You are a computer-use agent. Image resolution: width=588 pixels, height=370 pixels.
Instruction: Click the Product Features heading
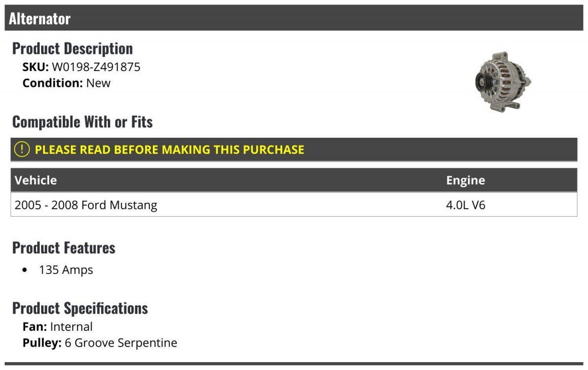[64, 247]
